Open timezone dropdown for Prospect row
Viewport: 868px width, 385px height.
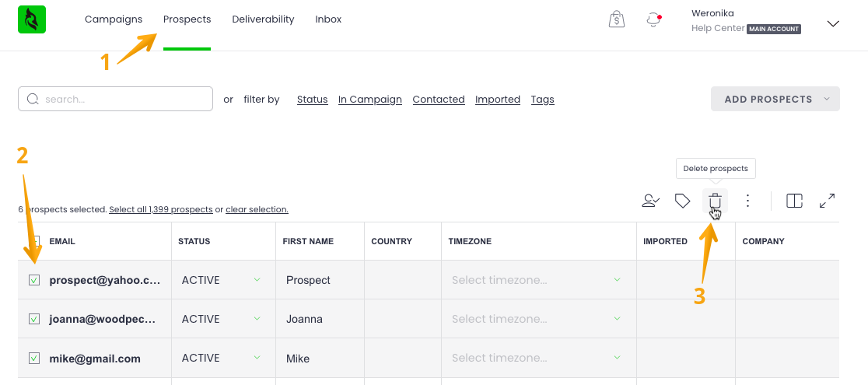537,280
